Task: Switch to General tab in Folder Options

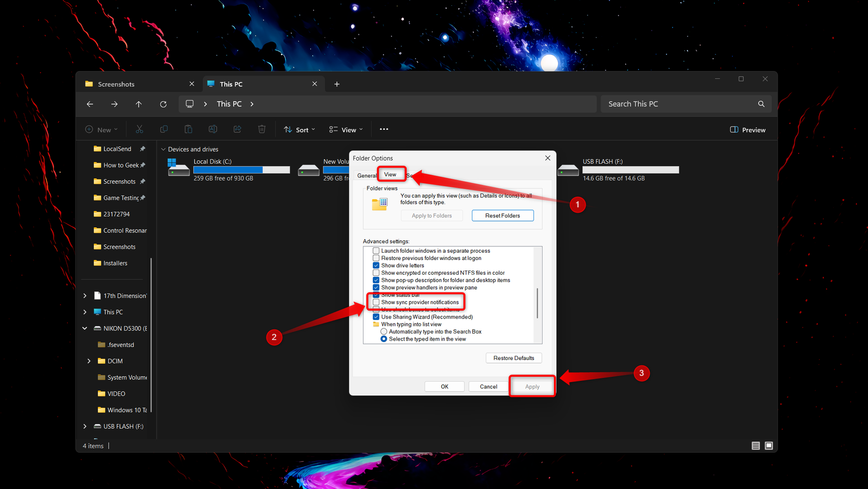Action: 366,176
